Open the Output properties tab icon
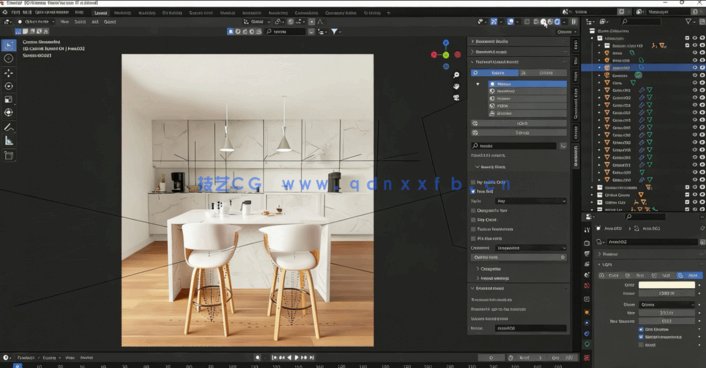 click(587, 254)
